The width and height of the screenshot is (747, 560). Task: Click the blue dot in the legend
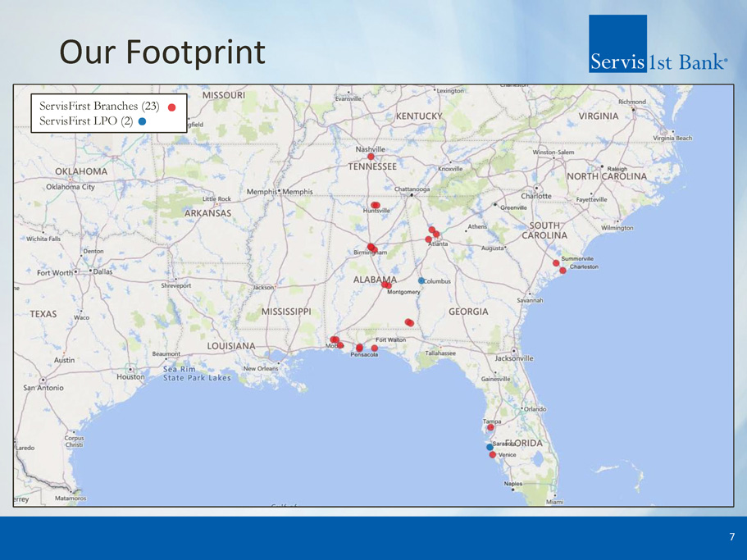coord(142,121)
